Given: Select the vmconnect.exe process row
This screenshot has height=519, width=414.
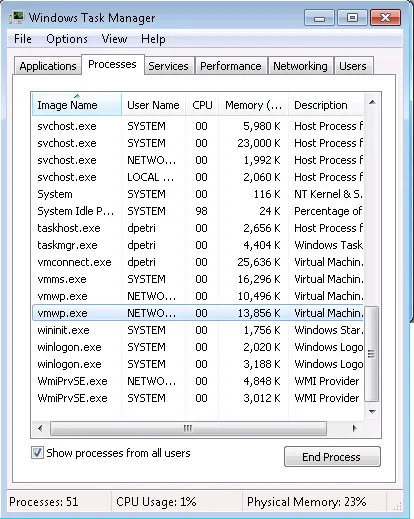Looking at the screenshot, I should point(198,262).
